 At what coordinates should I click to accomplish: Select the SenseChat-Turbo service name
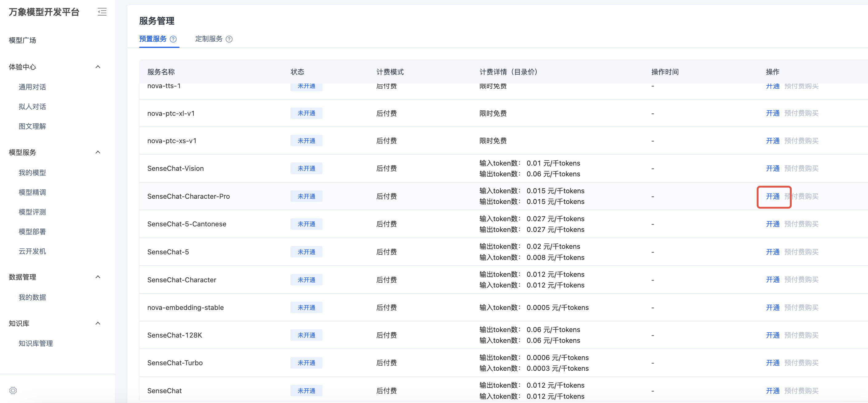(175, 362)
